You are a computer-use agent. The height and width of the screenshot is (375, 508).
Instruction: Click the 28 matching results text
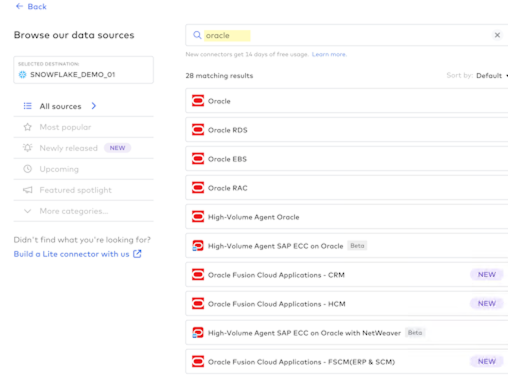[x=219, y=76]
